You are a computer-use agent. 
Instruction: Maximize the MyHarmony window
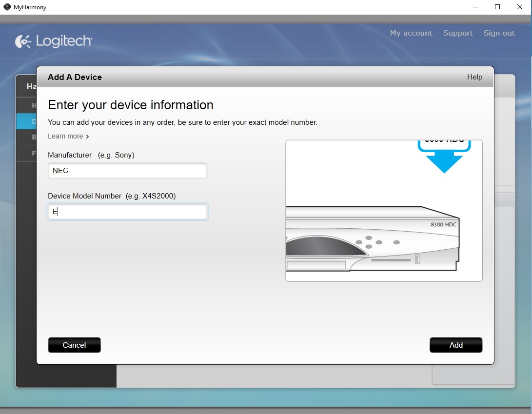click(x=497, y=7)
